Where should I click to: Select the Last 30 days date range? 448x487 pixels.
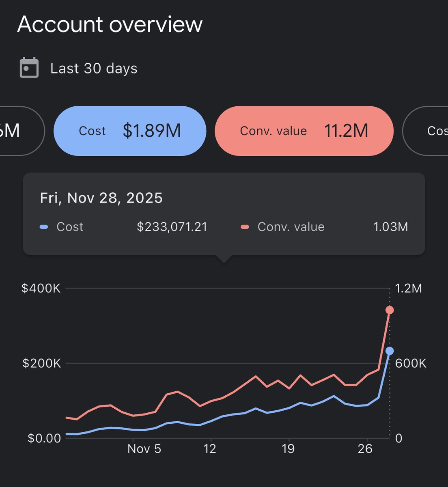tap(94, 69)
